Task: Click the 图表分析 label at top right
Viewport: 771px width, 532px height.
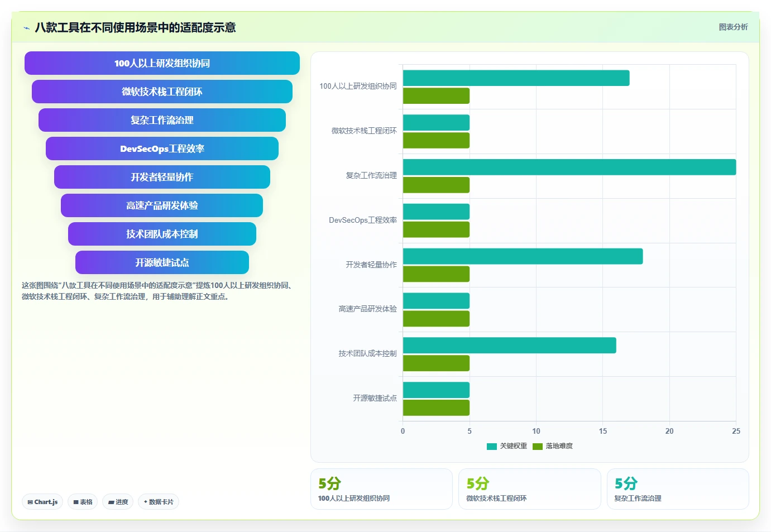Action: pos(733,27)
